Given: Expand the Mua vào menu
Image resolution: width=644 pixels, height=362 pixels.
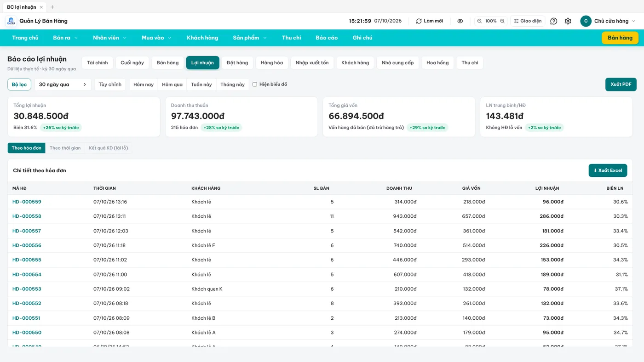Looking at the screenshot, I should [156, 38].
